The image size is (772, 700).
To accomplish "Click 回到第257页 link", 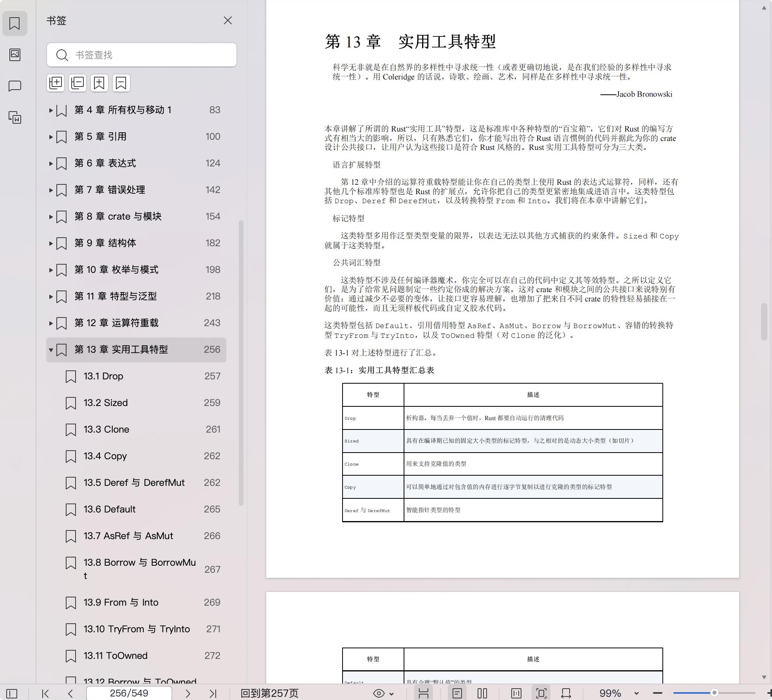I will 269,693.
